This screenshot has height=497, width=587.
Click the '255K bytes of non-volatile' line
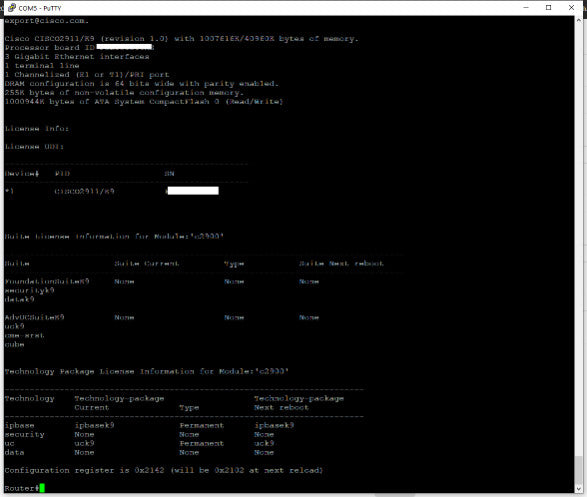[124, 92]
